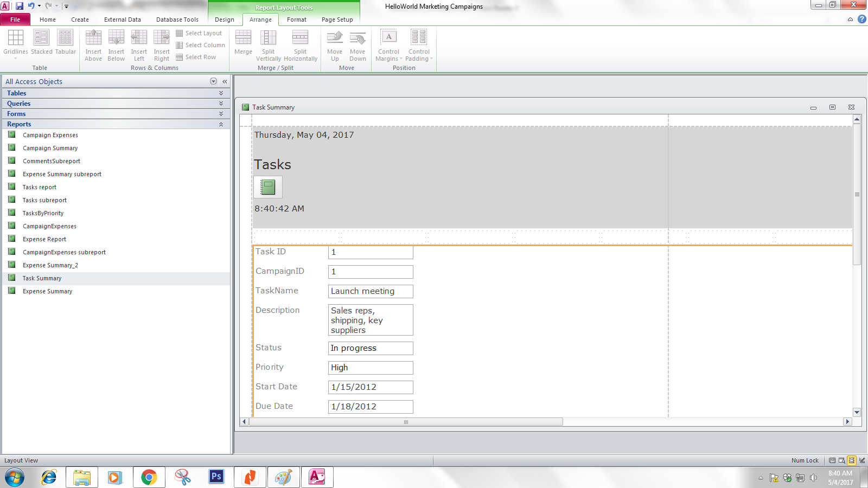Click Select Layout in the ribbon
Screen dimensions: 868x488
pyautogui.click(x=200, y=33)
